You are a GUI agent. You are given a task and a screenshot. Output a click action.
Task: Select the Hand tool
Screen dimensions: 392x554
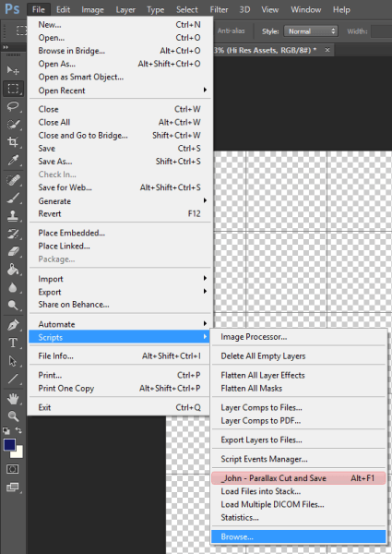click(13, 399)
